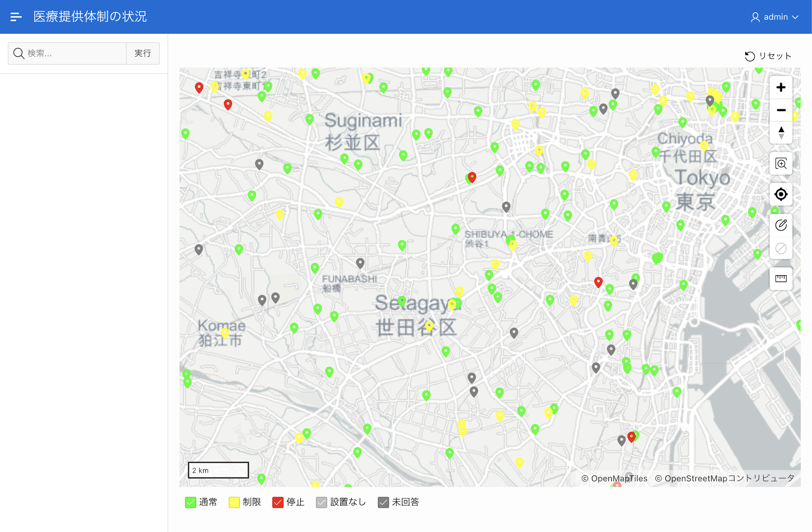
Task: Open the distance measurement ruler tool
Action: [781, 279]
